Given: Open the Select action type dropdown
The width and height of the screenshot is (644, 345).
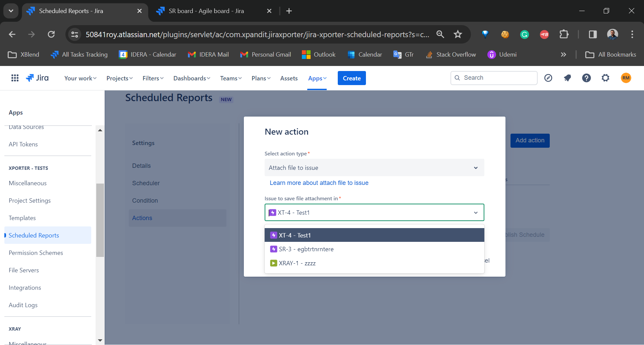Looking at the screenshot, I should tap(374, 167).
